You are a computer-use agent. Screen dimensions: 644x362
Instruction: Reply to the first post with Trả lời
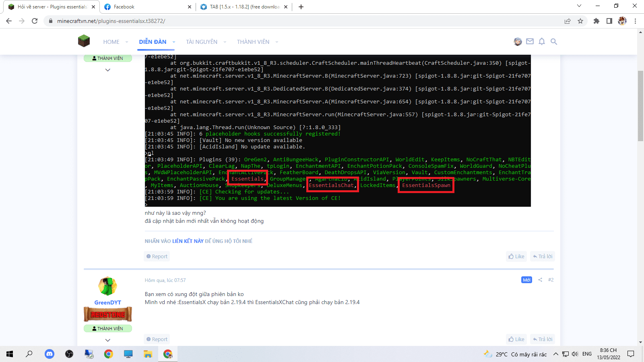pyautogui.click(x=543, y=256)
